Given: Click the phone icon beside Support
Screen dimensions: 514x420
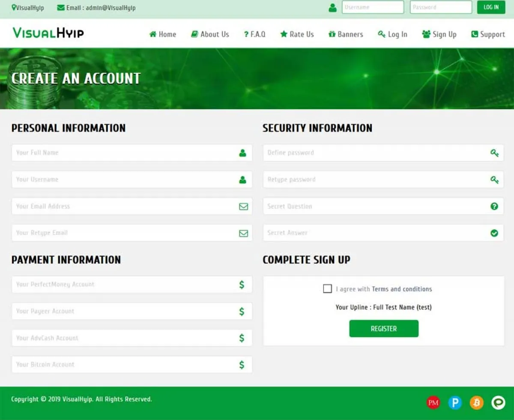Looking at the screenshot, I should tap(475, 34).
